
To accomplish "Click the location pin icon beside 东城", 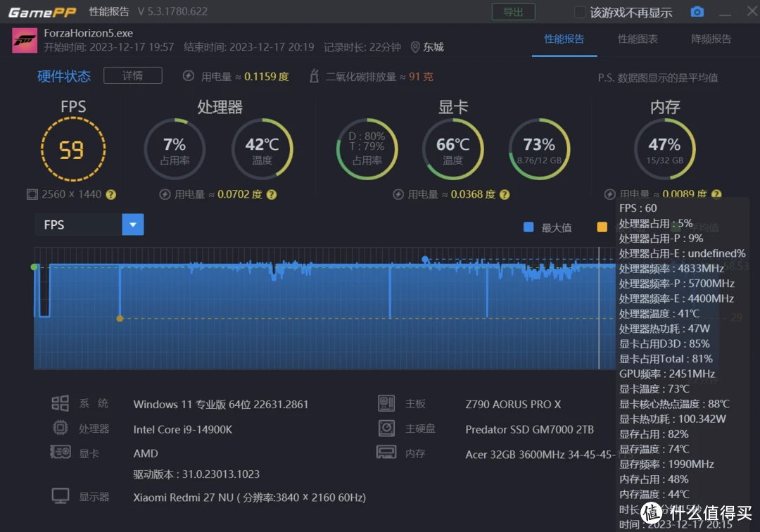I will [x=415, y=47].
